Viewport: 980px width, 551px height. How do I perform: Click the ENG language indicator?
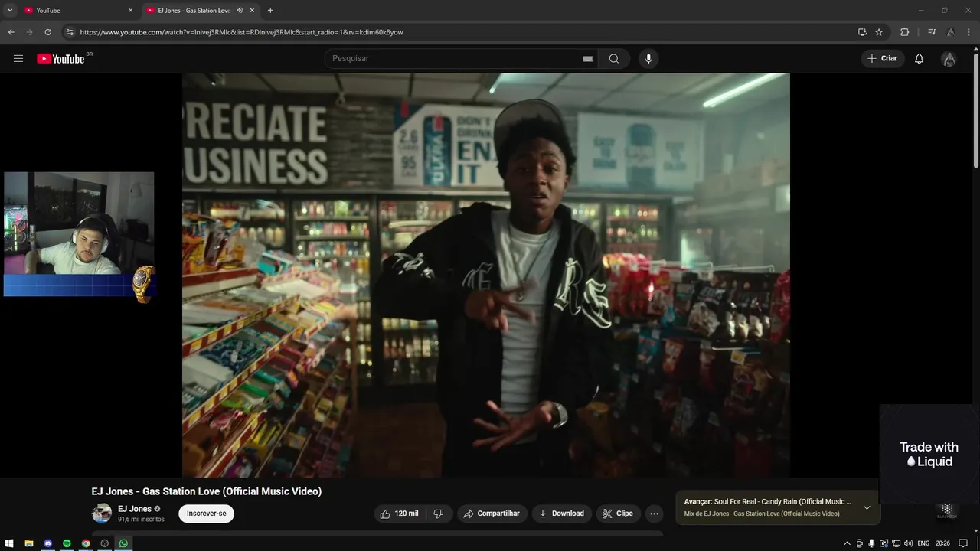[923, 543]
